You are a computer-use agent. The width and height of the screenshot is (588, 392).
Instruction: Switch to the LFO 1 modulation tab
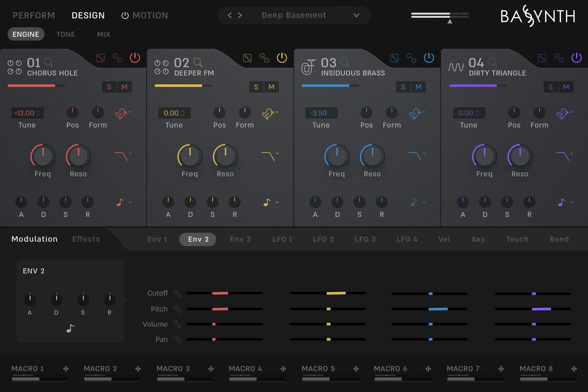pyautogui.click(x=282, y=239)
